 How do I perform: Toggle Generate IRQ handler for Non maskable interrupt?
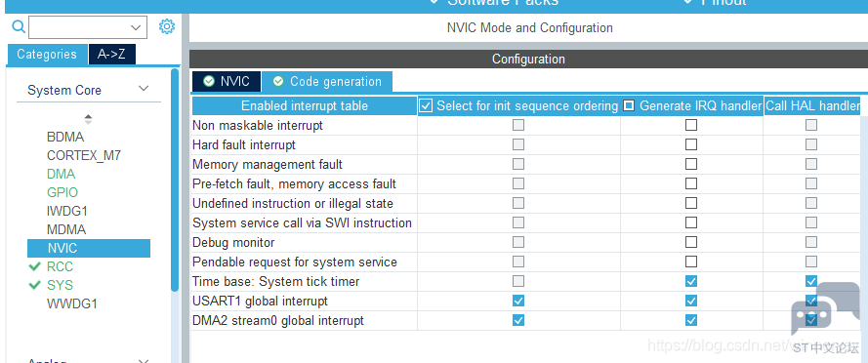coord(691,125)
